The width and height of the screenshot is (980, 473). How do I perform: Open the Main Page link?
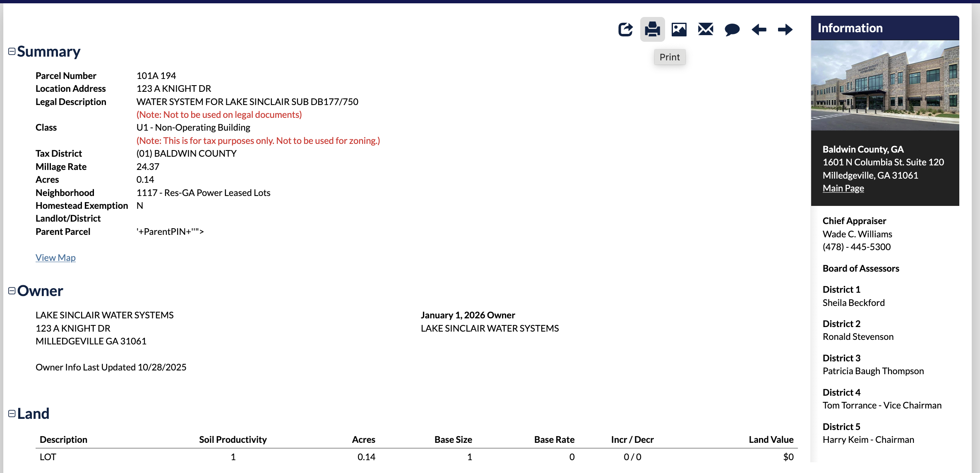[843, 188]
